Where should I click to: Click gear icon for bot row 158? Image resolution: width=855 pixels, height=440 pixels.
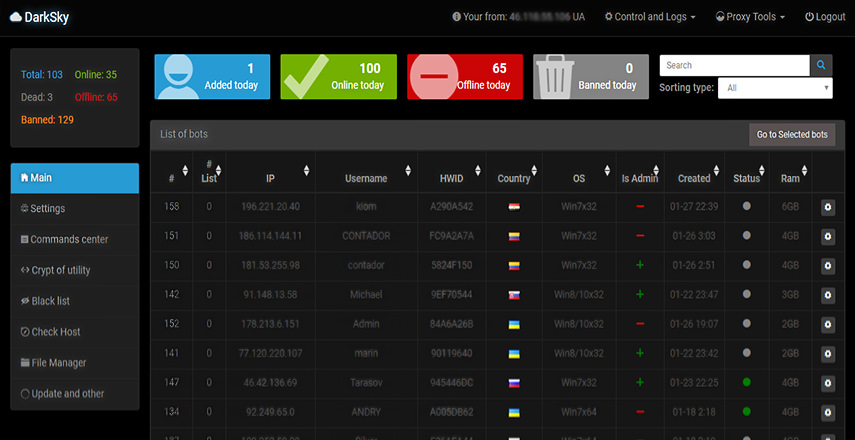(827, 207)
